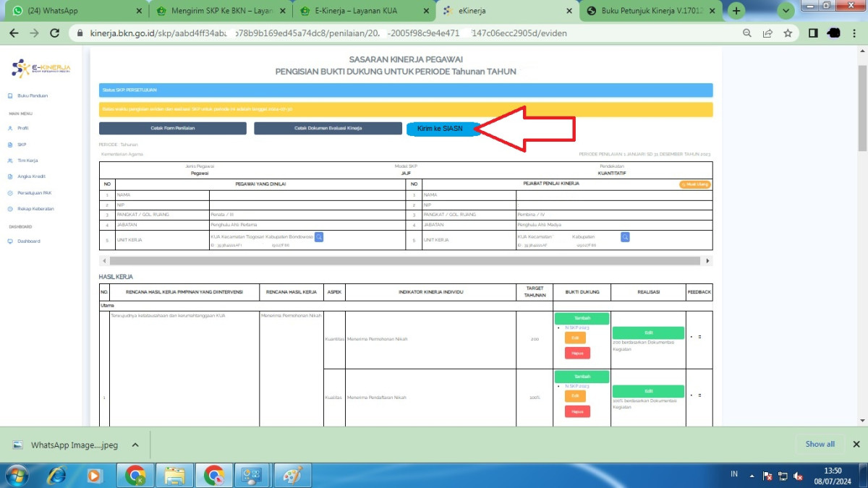Viewport: 868px width, 488px height.
Task: Open the Tim Kerja sidebar icon
Action: point(10,160)
